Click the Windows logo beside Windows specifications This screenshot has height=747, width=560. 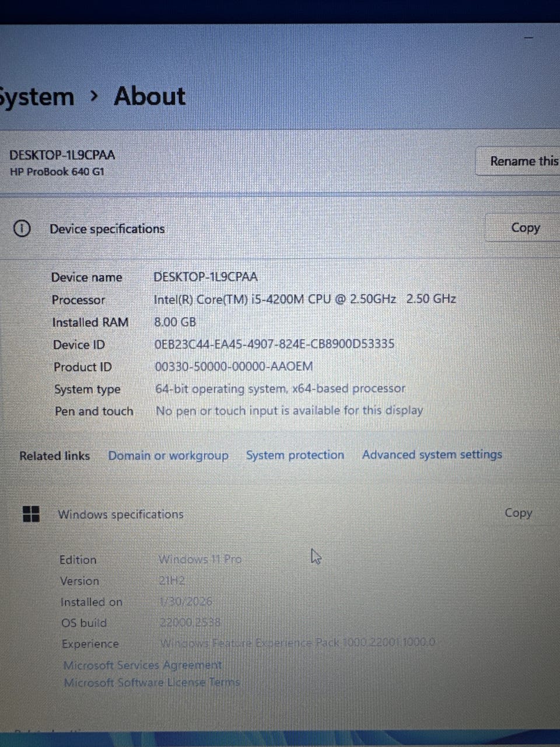31,514
